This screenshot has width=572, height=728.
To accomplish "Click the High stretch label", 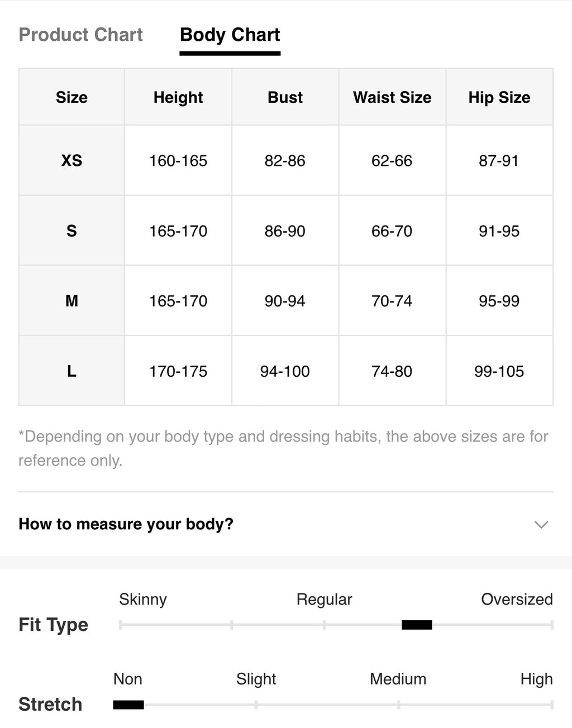I will (536, 679).
